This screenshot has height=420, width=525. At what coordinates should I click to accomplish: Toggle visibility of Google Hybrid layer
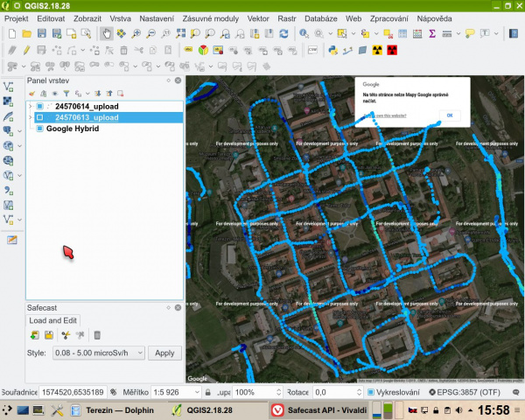(40, 129)
